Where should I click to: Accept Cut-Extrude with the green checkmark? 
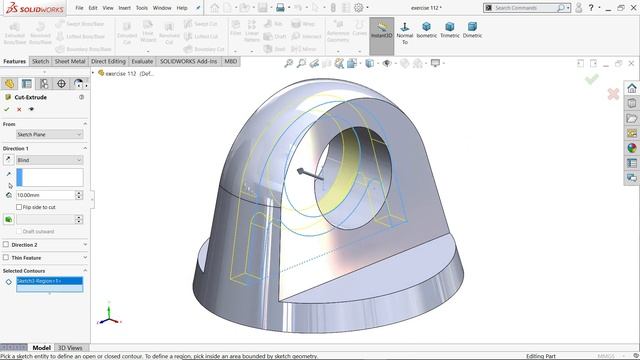tap(7, 109)
